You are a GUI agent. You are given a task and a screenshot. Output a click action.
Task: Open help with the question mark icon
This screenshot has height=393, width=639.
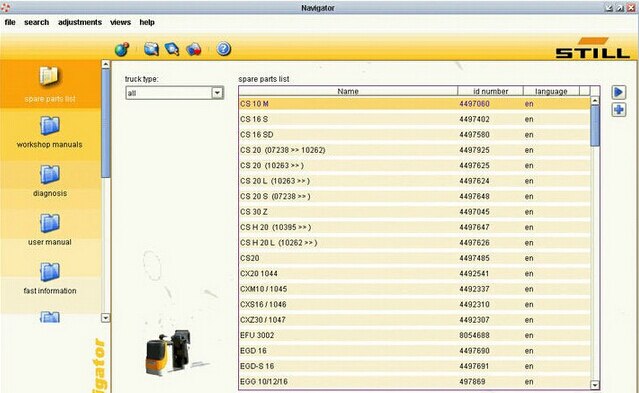(x=223, y=49)
